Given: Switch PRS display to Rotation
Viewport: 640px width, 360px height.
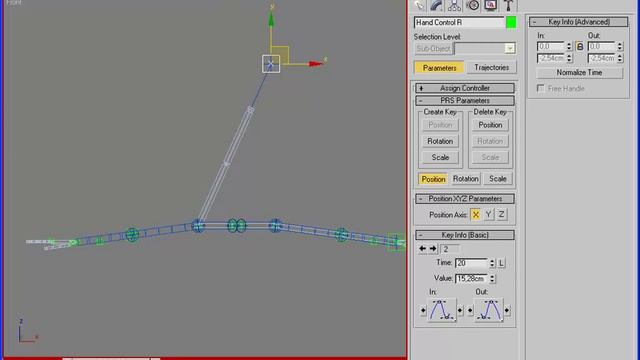Looking at the screenshot, I should 465,179.
